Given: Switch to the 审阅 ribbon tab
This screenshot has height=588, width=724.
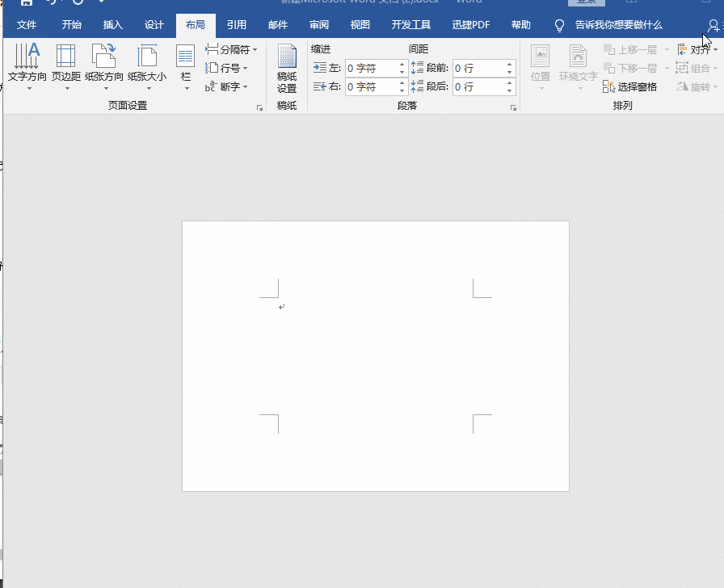Looking at the screenshot, I should point(318,25).
